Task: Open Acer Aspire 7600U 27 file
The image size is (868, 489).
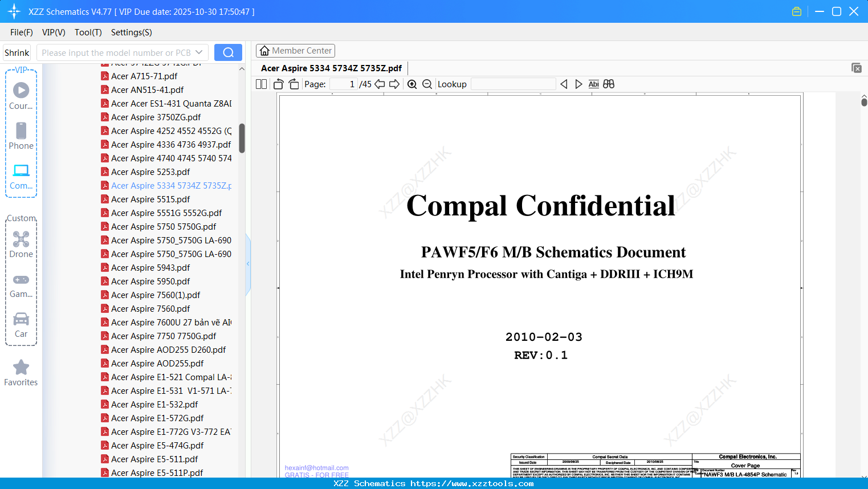Action: (x=166, y=322)
